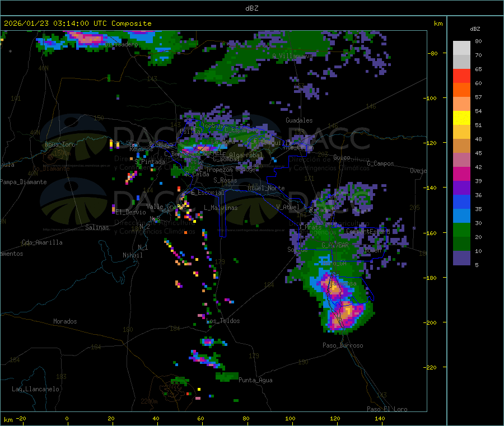
Task: Select the bright green 20-30 dBZ swatch
Action: point(461,230)
